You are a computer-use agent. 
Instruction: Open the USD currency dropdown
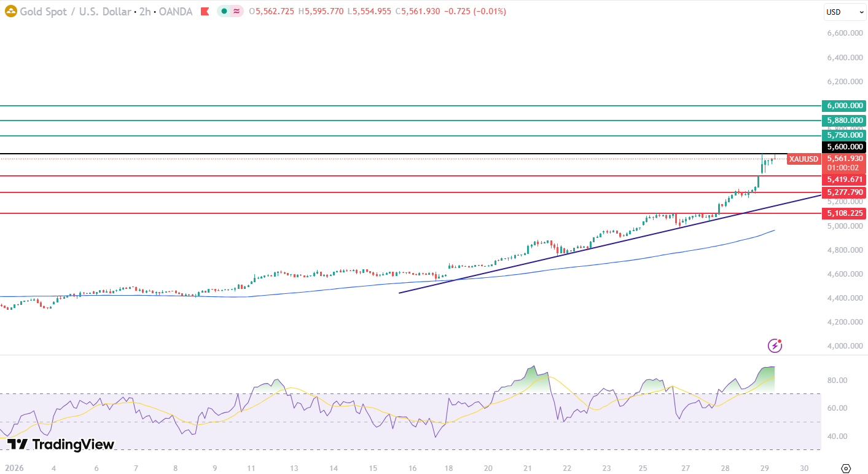pos(844,12)
